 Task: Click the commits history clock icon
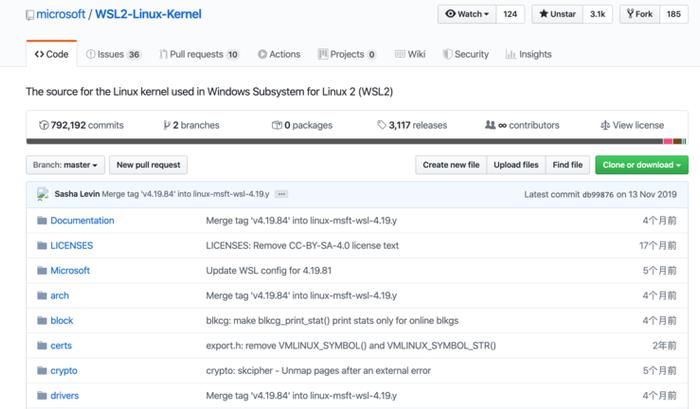click(44, 125)
